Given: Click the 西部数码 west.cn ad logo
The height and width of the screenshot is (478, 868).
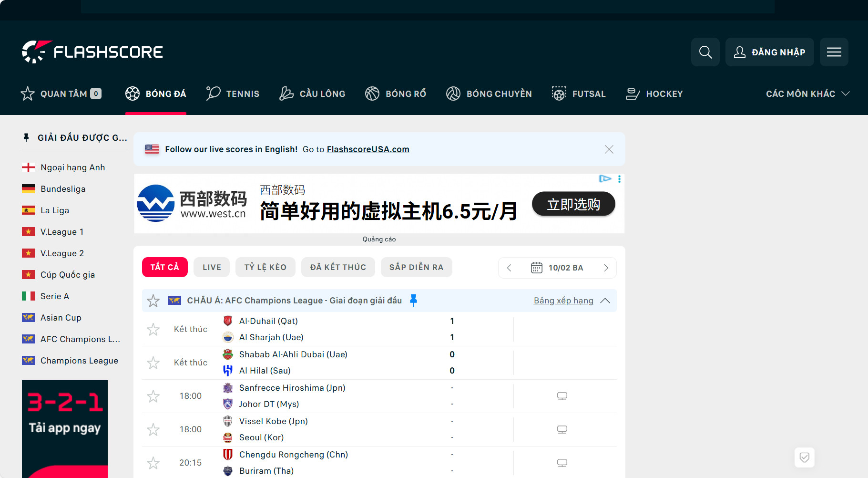Looking at the screenshot, I should click(192, 203).
